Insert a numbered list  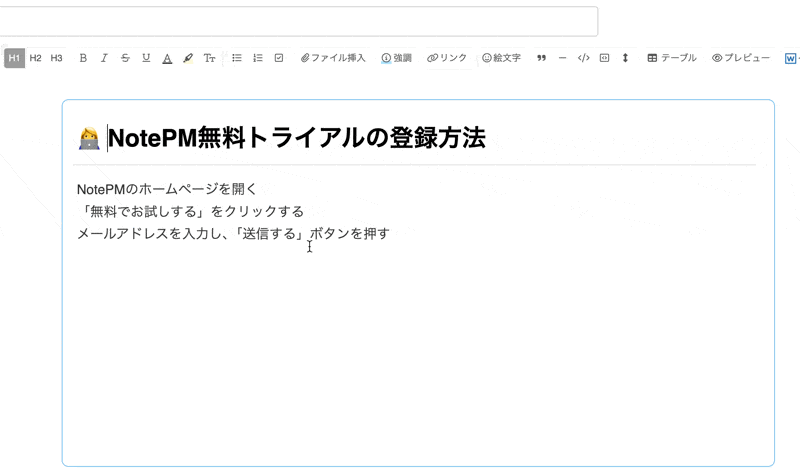pos(258,58)
